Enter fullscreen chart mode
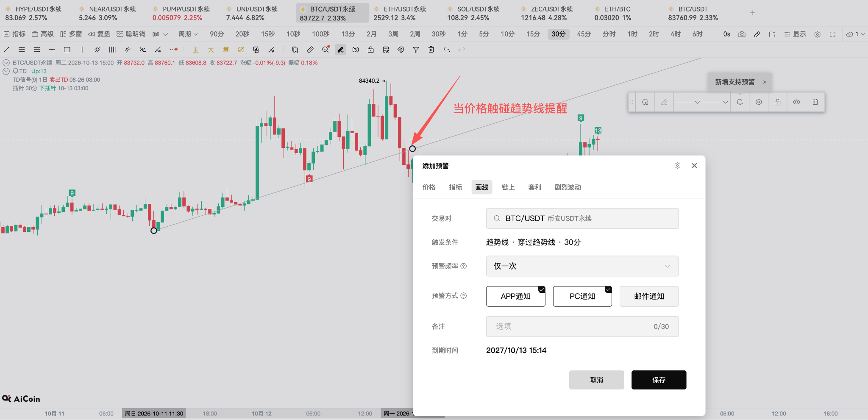 click(832, 34)
